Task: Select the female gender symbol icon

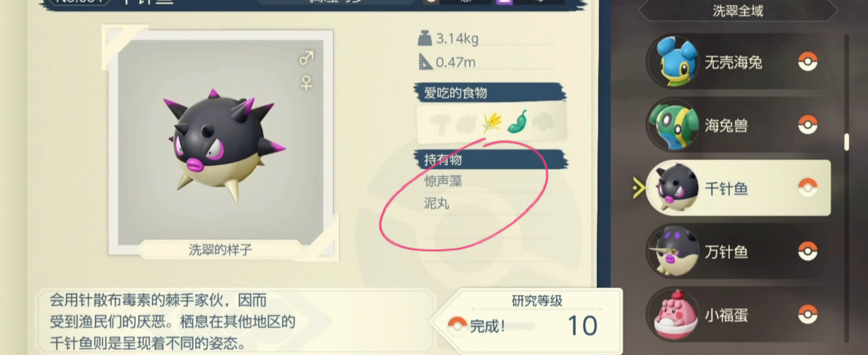Action: [x=307, y=83]
